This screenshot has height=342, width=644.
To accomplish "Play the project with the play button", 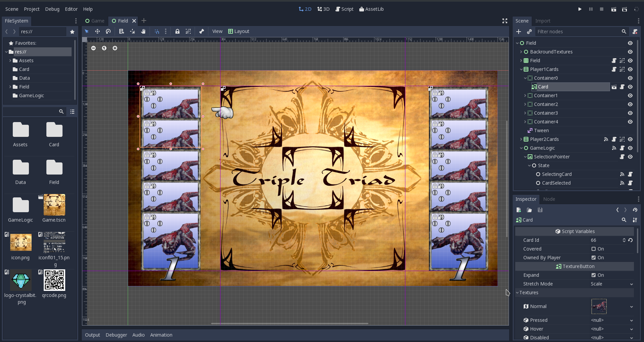I will (580, 9).
